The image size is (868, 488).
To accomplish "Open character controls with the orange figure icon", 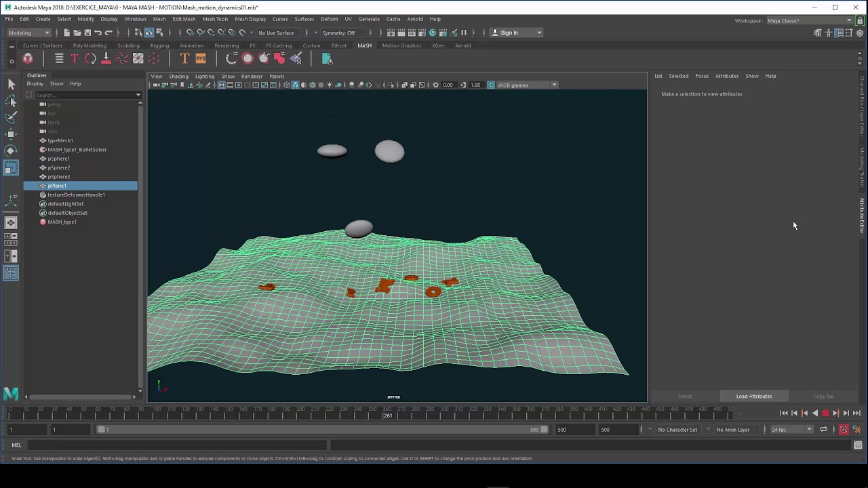I will tap(856, 430).
